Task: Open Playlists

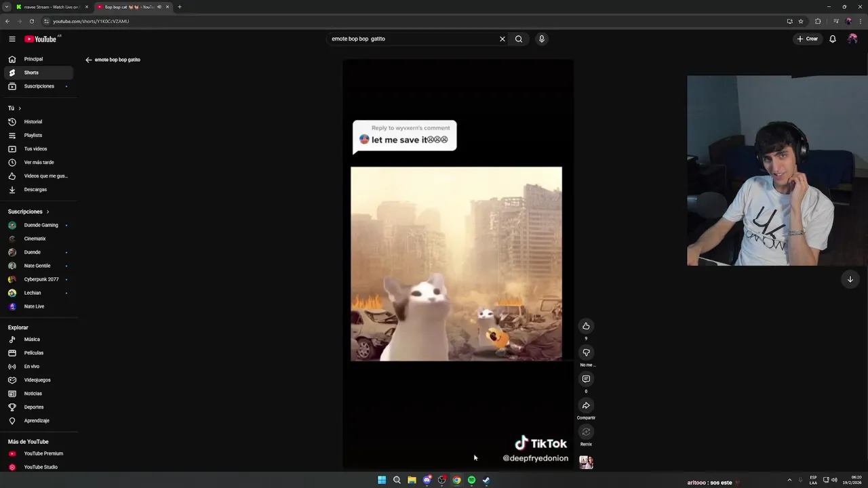Action: pyautogui.click(x=39, y=136)
